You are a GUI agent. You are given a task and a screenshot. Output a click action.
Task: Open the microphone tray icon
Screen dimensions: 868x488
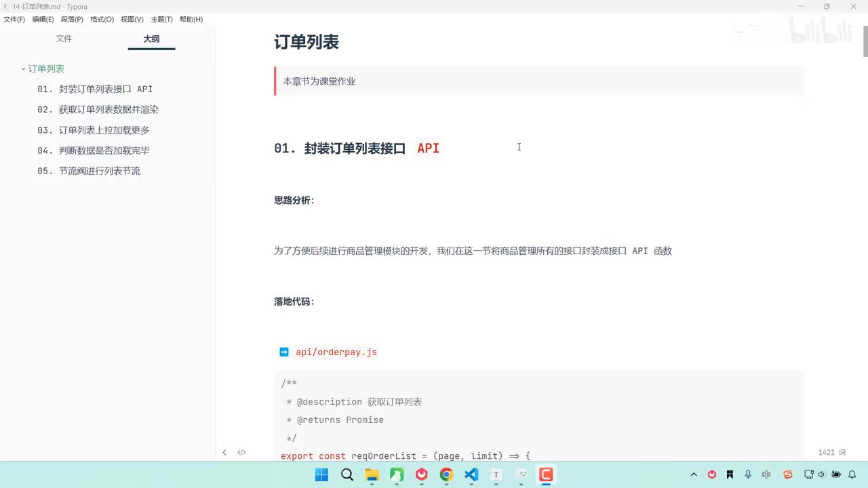click(748, 474)
